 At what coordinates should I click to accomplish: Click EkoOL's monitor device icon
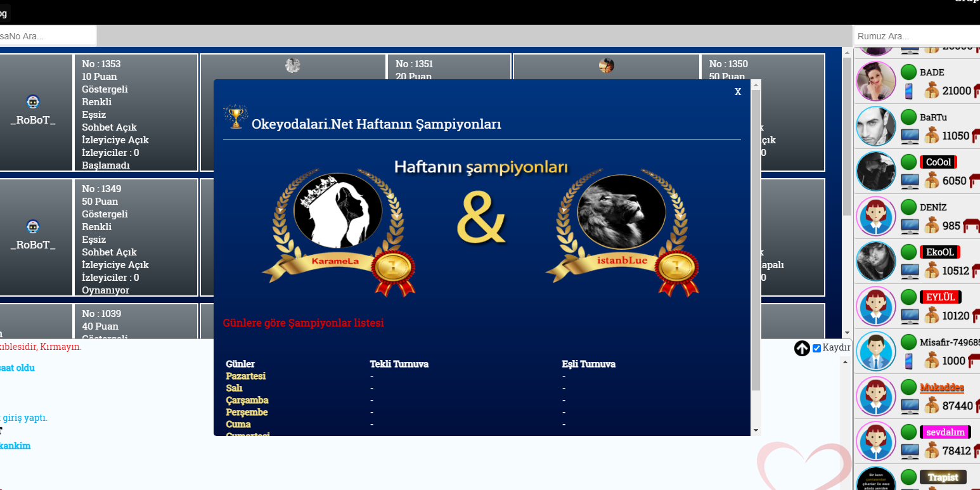[x=910, y=271]
